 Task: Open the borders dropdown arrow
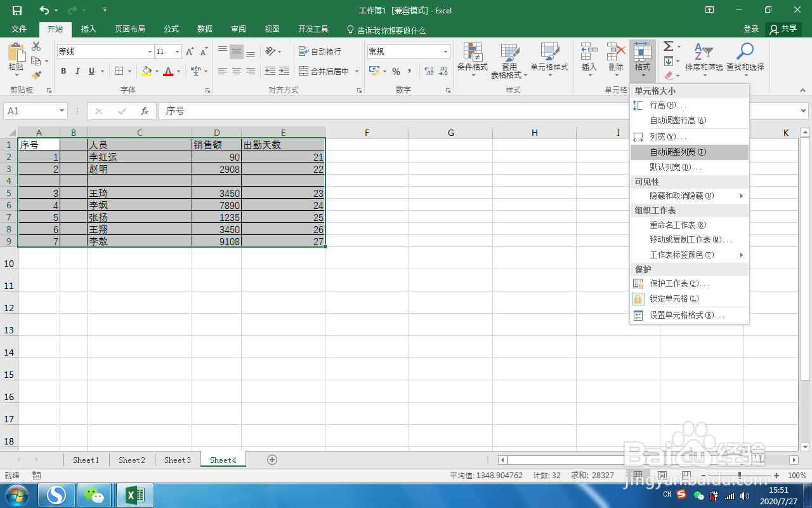point(130,71)
